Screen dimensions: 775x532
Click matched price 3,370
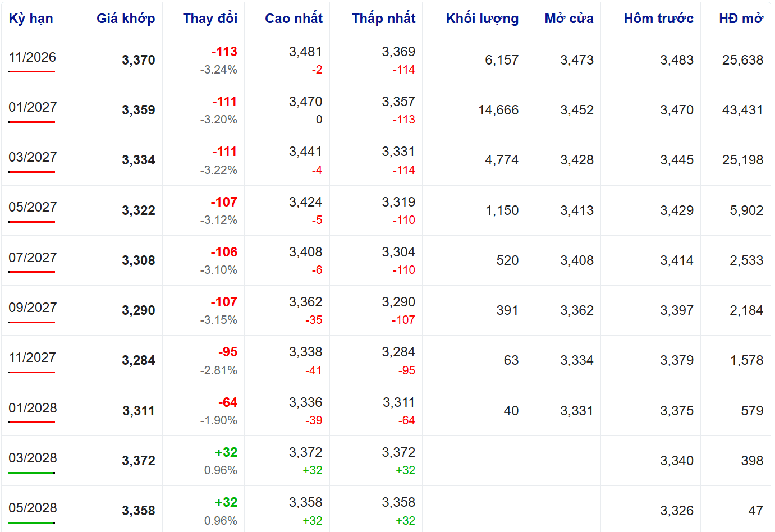[139, 60]
